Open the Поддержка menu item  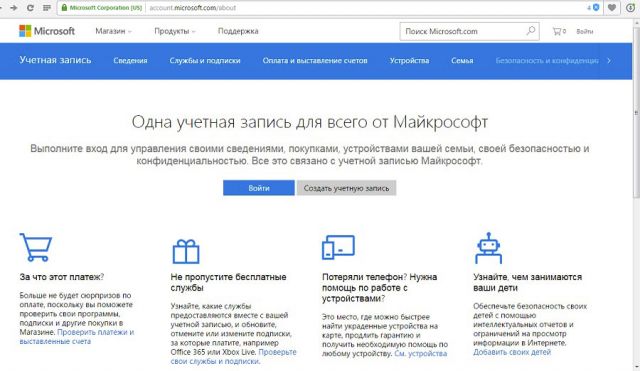238,31
